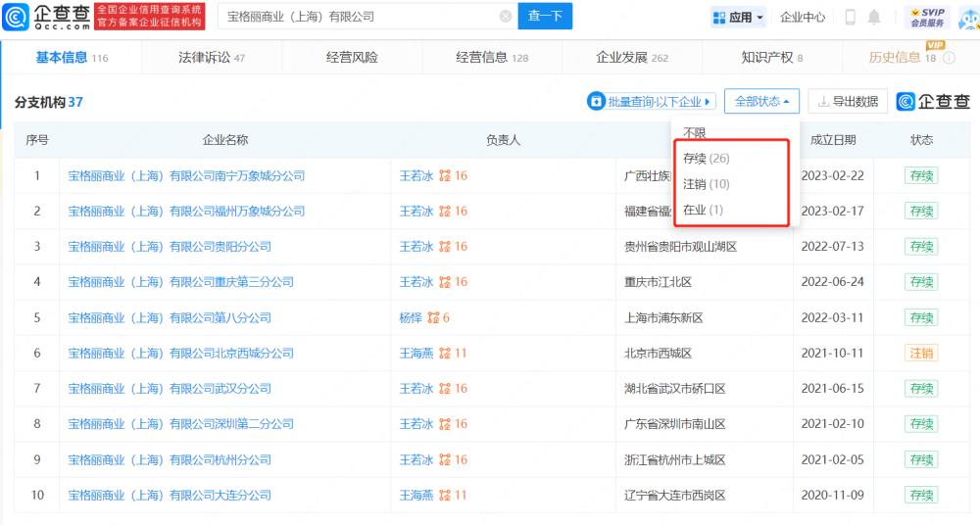Clear the search box with the X icon

tap(506, 17)
